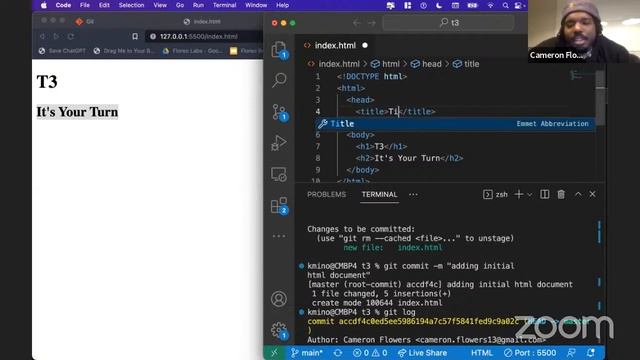Open the Remote Explorer view
Screen dimensions: 640x360
click(x=279, y=175)
